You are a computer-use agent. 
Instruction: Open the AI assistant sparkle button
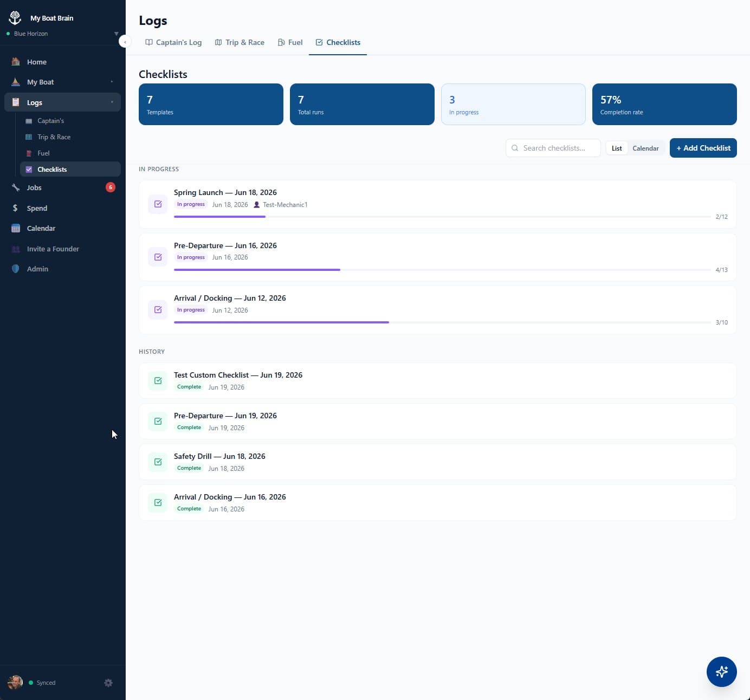721,672
